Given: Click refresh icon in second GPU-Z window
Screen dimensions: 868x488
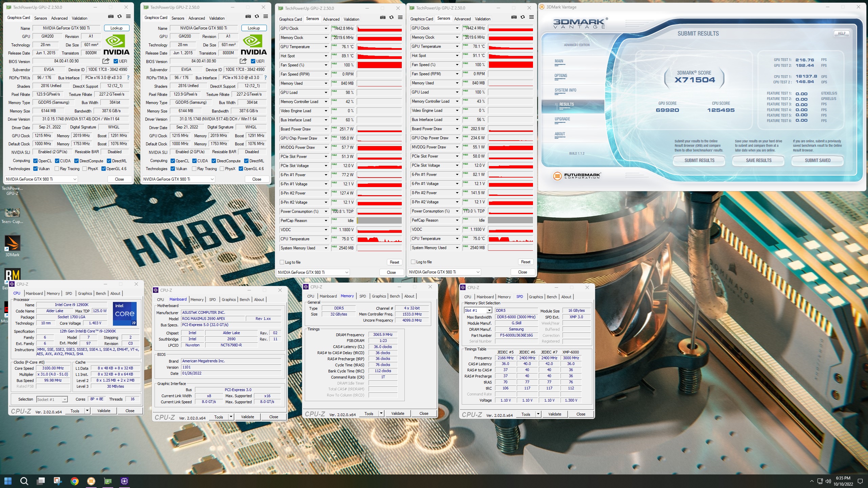Looking at the screenshot, I should (257, 17).
